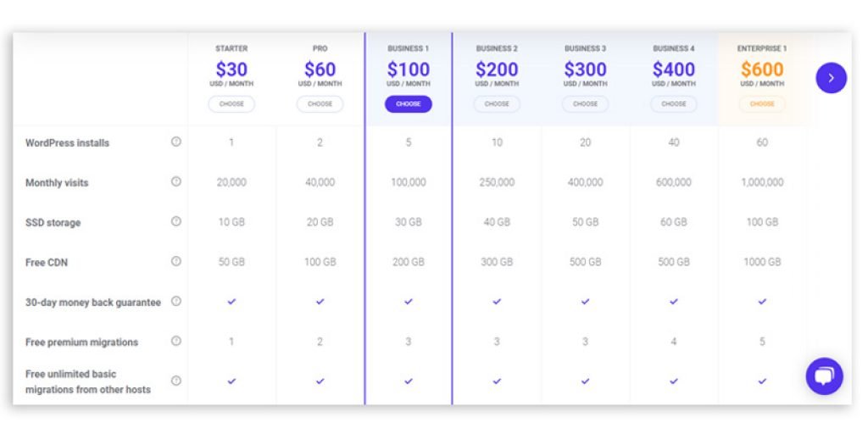
Task: Choose the Starter plan
Action: [231, 104]
